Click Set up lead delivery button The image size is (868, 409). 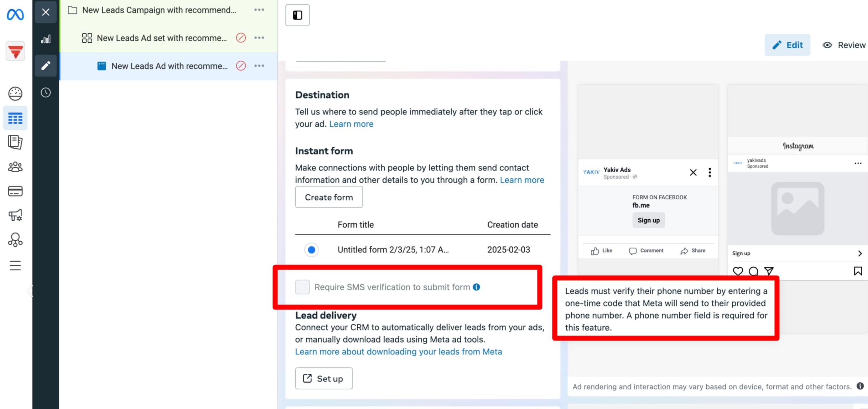click(324, 378)
